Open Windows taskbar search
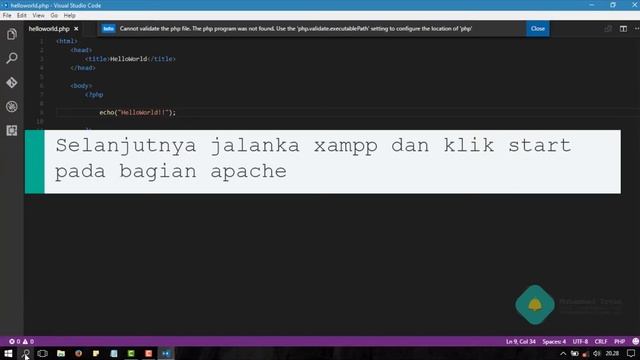 [26, 353]
